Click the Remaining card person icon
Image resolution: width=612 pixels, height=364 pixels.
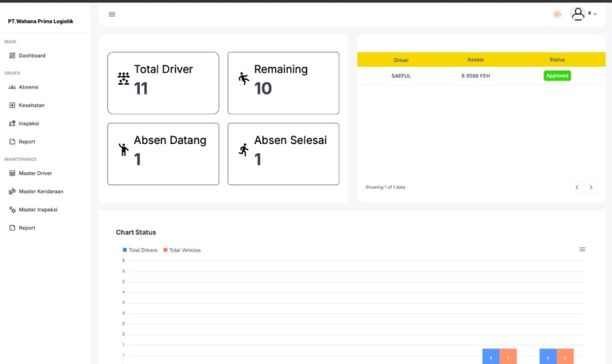(x=244, y=78)
